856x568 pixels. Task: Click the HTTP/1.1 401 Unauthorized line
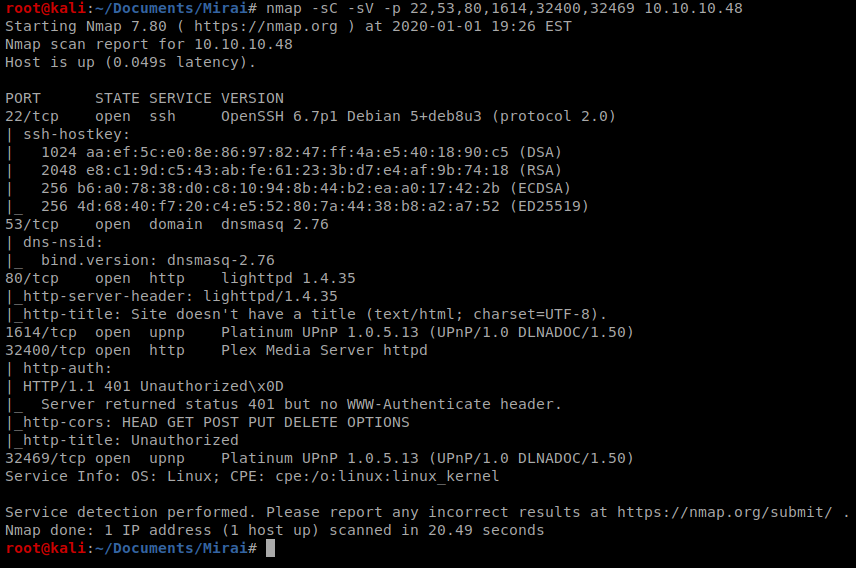[153, 387]
